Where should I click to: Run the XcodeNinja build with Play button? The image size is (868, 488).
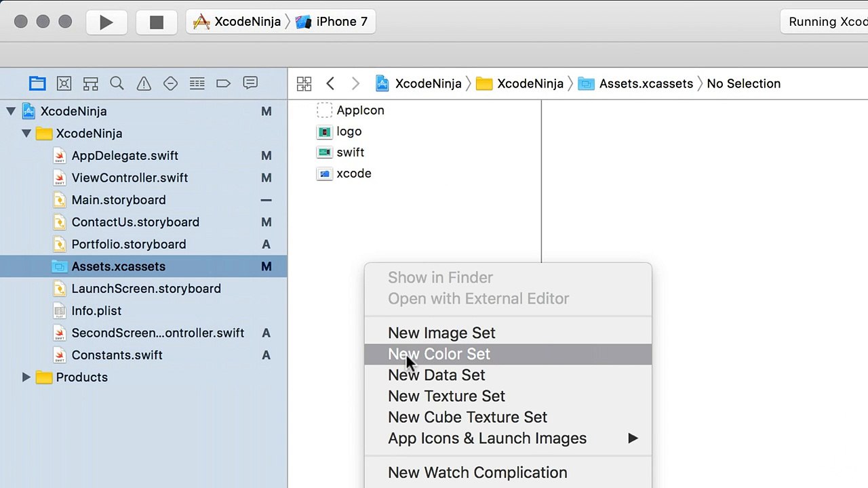tap(106, 22)
